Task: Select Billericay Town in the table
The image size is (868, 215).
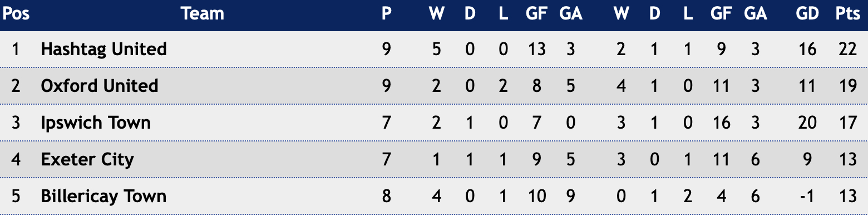Action: point(103,196)
